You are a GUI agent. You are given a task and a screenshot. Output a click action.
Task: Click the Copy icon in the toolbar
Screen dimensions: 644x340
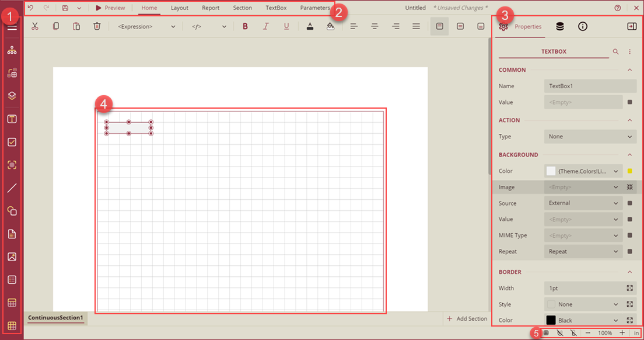click(x=56, y=26)
